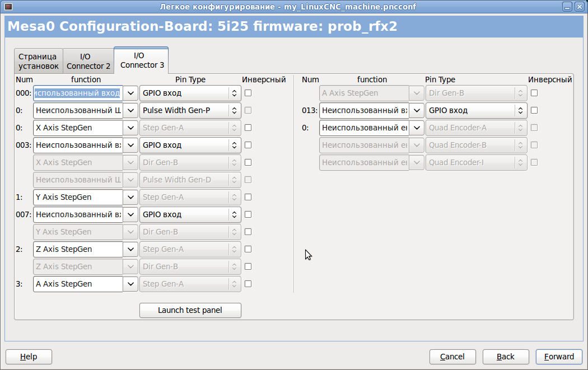Enable invert checkbox for row 003 GPIO

pos(248,145)
